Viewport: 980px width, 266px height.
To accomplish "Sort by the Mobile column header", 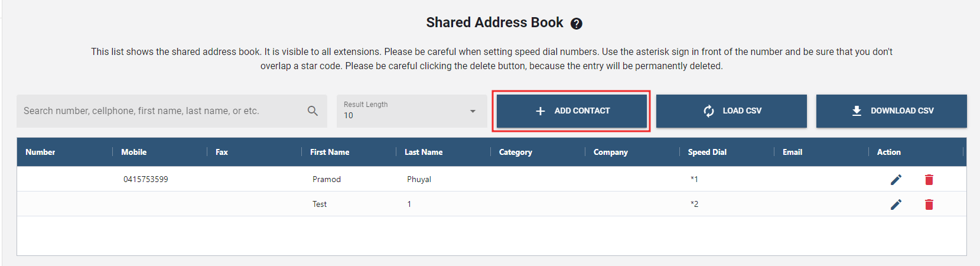I will point(134,153).
